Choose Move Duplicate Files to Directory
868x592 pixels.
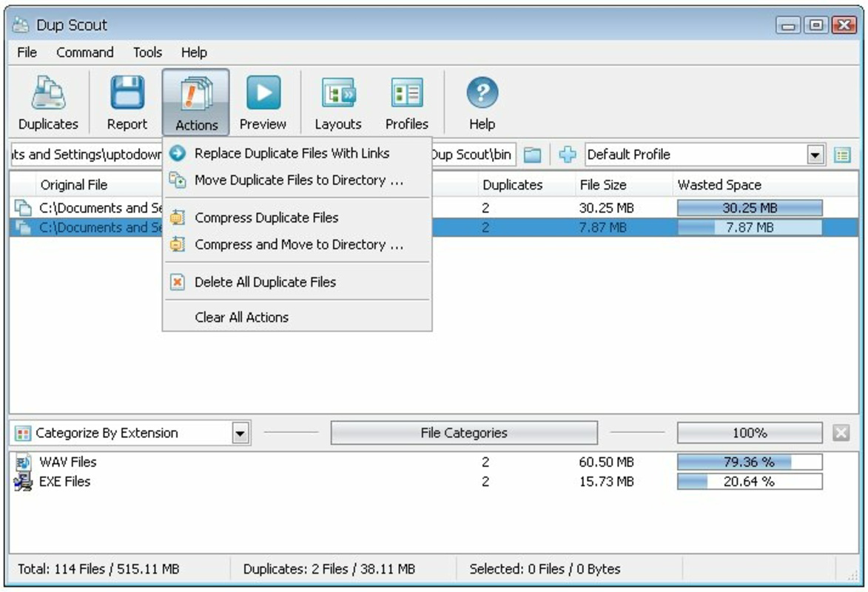pyautogui.click(x=297, y=180)
